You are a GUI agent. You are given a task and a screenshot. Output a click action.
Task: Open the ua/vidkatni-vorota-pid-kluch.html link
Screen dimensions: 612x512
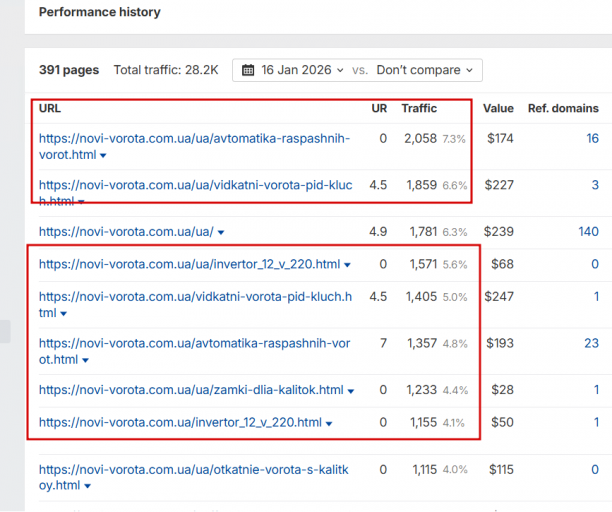tap(195, 193)
